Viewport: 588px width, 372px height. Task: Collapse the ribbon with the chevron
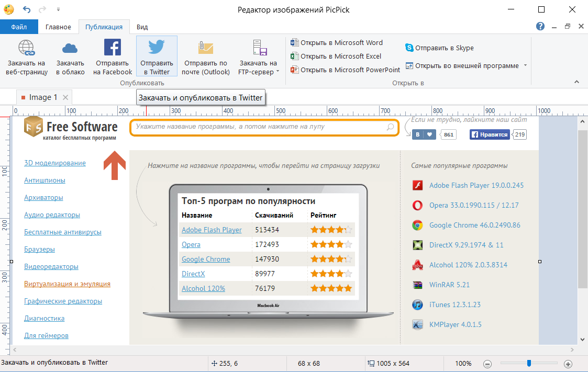pos(576,82)
